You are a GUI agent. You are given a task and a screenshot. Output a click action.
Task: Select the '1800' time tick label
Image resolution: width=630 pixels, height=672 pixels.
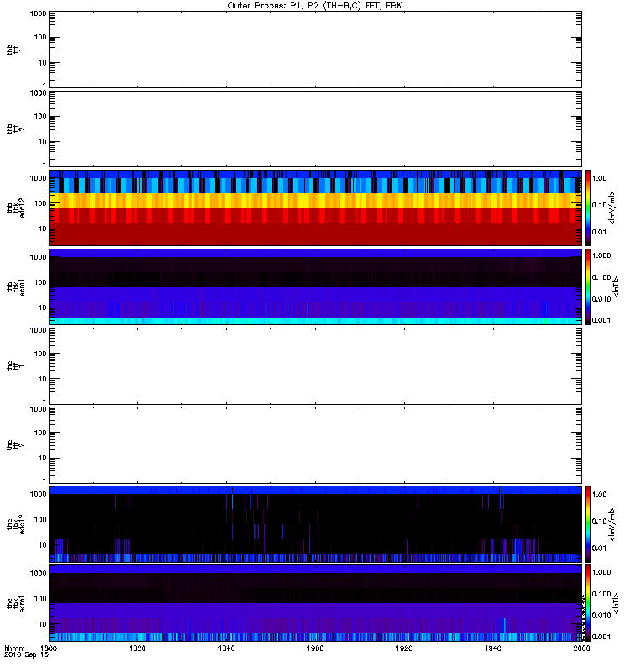pos(49,648)
